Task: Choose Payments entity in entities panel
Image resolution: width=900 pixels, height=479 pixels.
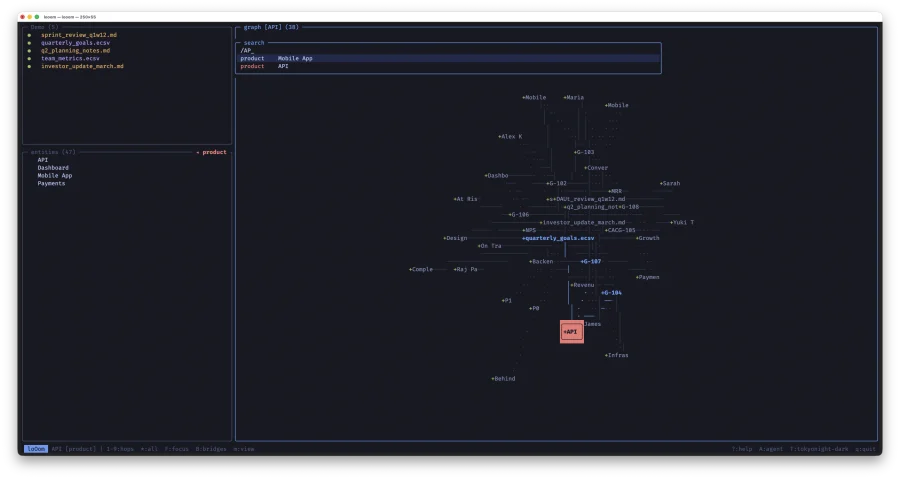Action: pyautogui.click(x=52, y=183)
